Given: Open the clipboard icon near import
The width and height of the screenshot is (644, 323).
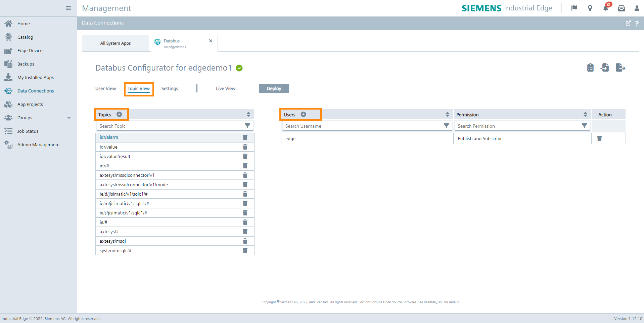Looking at the screenshot, I should [590, 68].
